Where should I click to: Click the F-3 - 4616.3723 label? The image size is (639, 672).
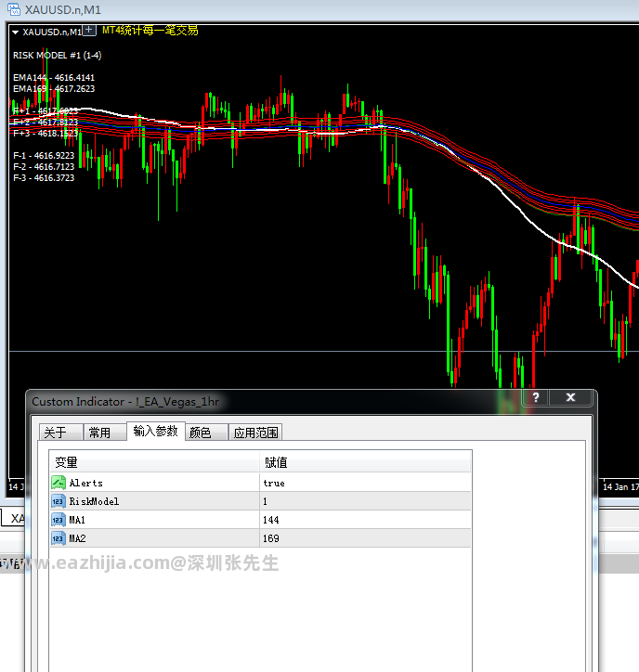[44, 178]
